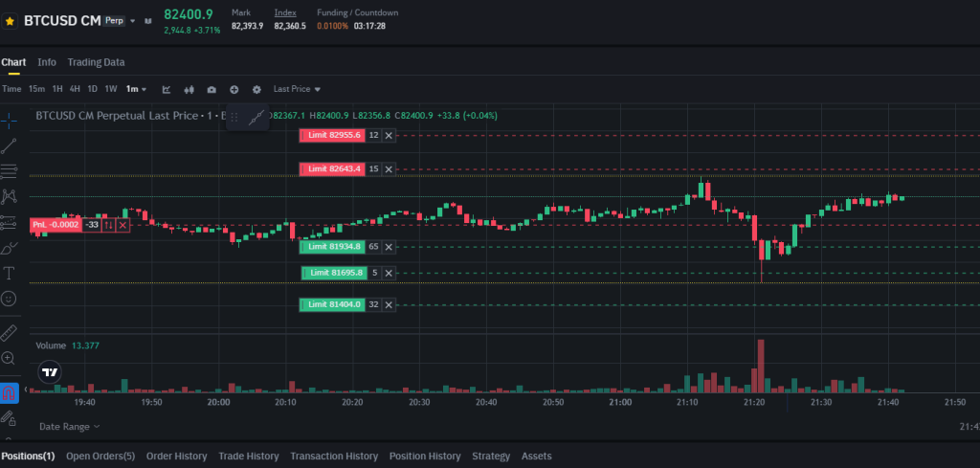
Task: Toggle the favorite star for BTCUSD CM
Action: pyautogui.click(x=10, y=20)
